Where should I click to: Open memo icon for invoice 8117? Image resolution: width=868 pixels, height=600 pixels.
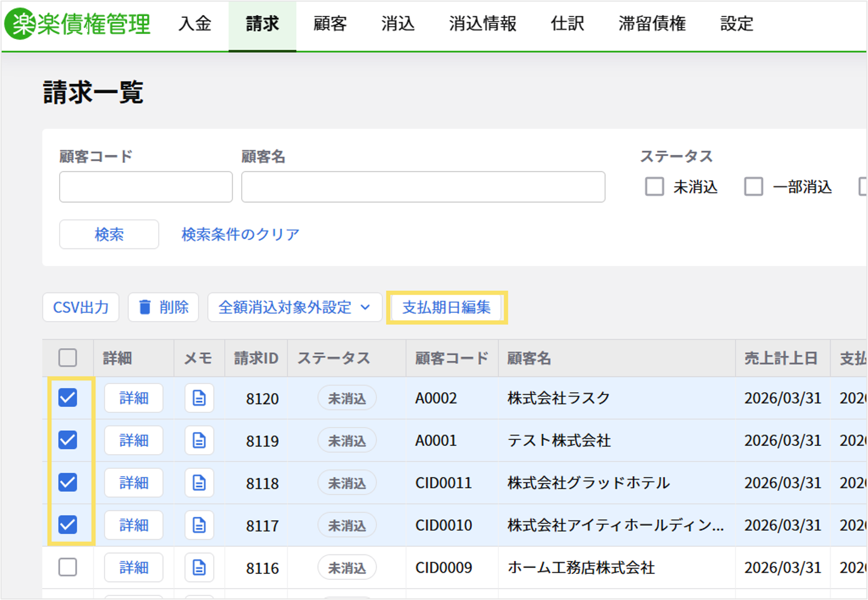coord(199,525)
